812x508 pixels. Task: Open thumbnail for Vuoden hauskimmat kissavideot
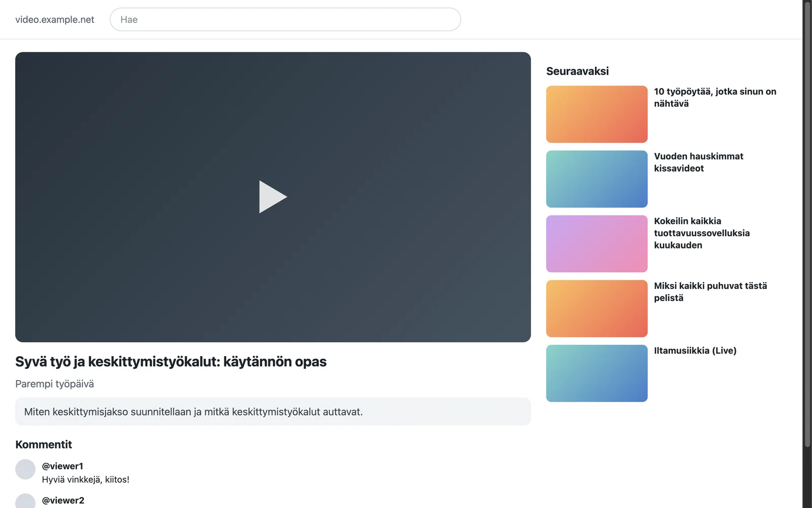click(x=597, y=179)
